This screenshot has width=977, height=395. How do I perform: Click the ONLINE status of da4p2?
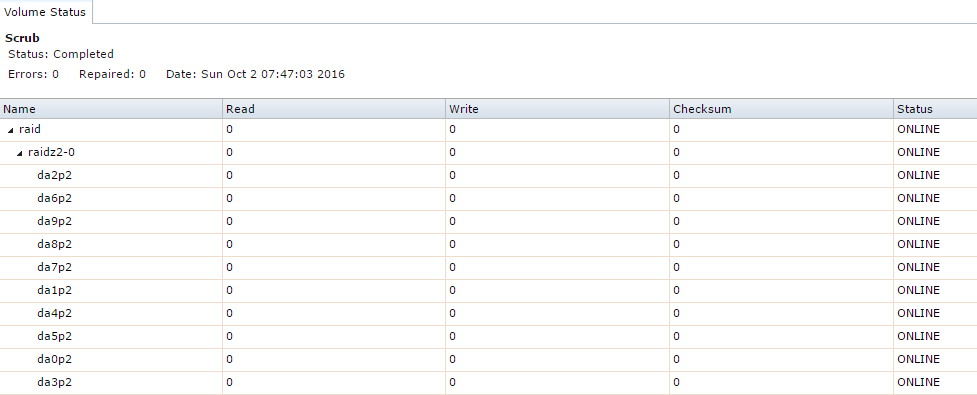[918, 313]
